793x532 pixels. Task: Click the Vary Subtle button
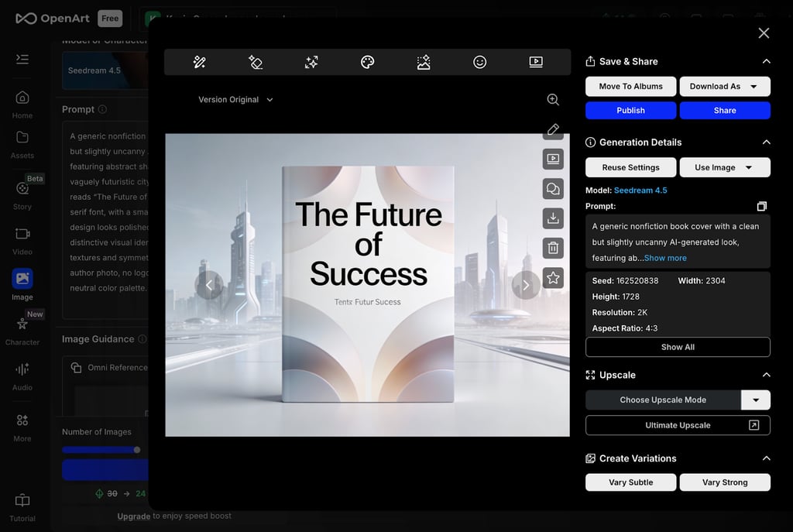(630, 482)
